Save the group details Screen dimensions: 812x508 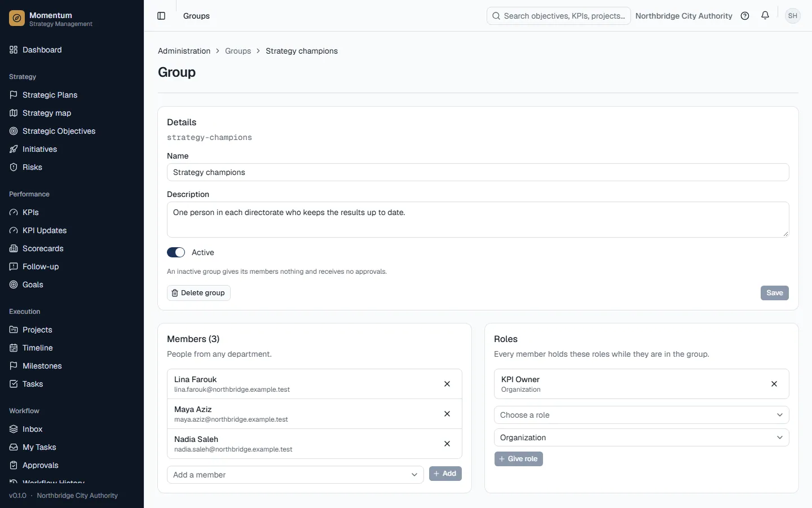775,293
